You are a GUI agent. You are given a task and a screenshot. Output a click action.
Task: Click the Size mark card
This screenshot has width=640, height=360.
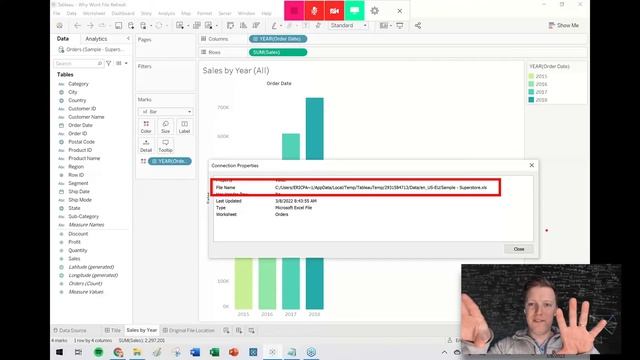coord(165,127)
